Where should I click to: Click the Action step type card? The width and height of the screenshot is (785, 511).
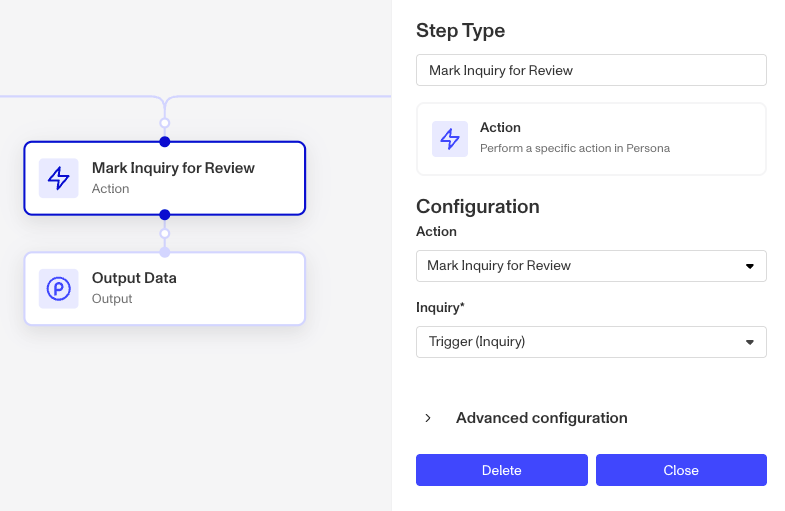click(591, 139)
